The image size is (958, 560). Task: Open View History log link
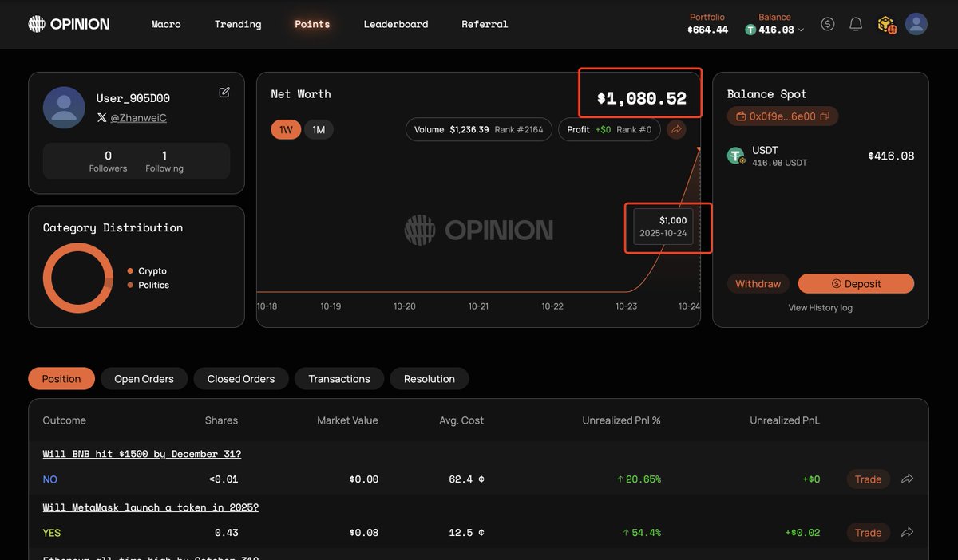821,308
